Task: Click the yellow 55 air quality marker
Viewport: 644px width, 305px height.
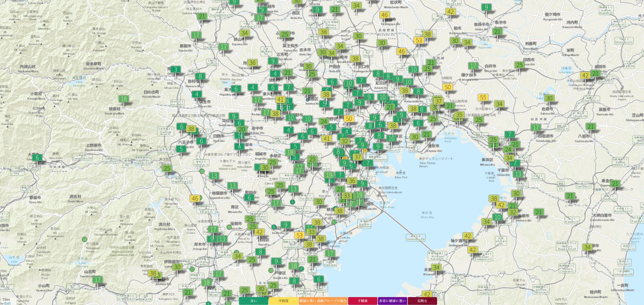Action: 483,98
